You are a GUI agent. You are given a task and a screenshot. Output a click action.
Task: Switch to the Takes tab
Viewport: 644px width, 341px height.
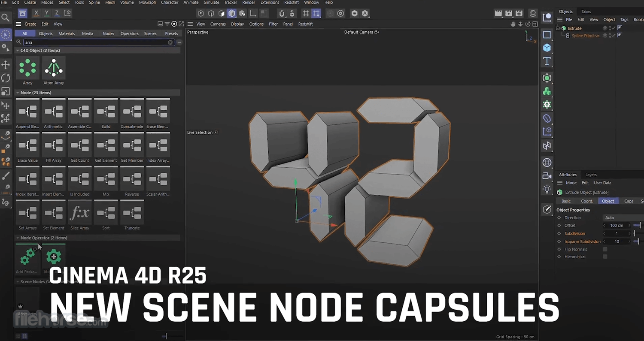pyautogui.click(x=586, y=12)
